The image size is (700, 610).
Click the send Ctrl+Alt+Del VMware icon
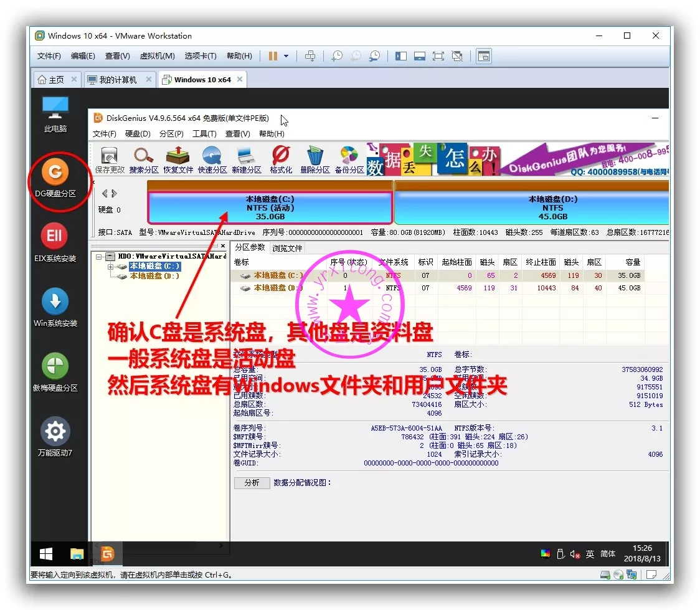(310, 56)
